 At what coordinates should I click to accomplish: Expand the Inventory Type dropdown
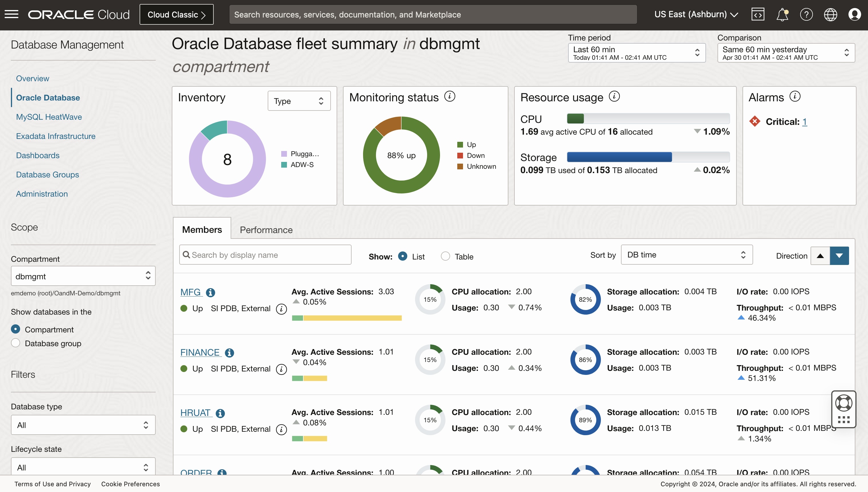[299, 101]
